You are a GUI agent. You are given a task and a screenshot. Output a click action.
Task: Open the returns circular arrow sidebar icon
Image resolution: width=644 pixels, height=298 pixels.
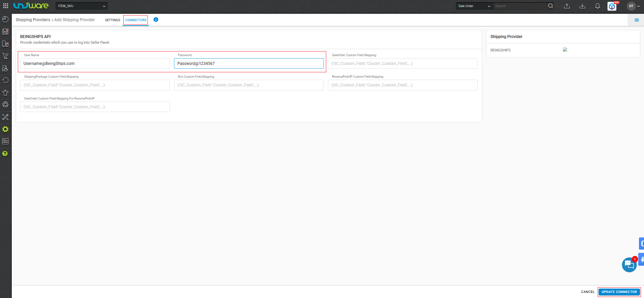coord(5,80)
